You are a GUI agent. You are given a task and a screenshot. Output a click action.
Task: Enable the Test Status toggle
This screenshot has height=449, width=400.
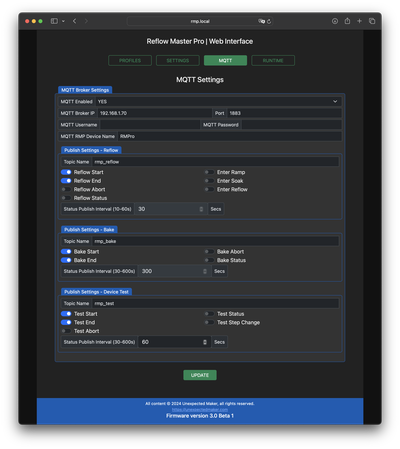[209, 314]
